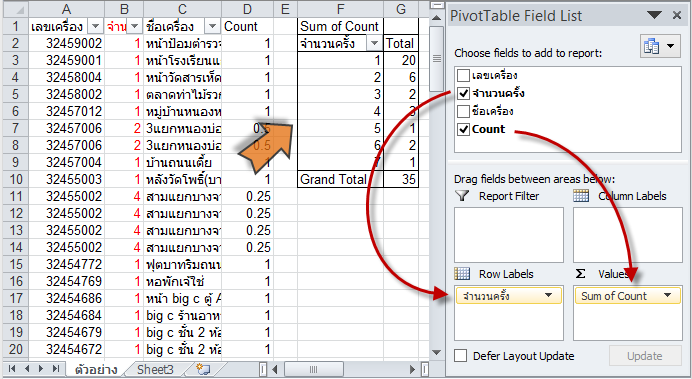This screenshot has width=692, height=379.
Task: Go to last sheet navigation arrow
Action: click(56, 369)
